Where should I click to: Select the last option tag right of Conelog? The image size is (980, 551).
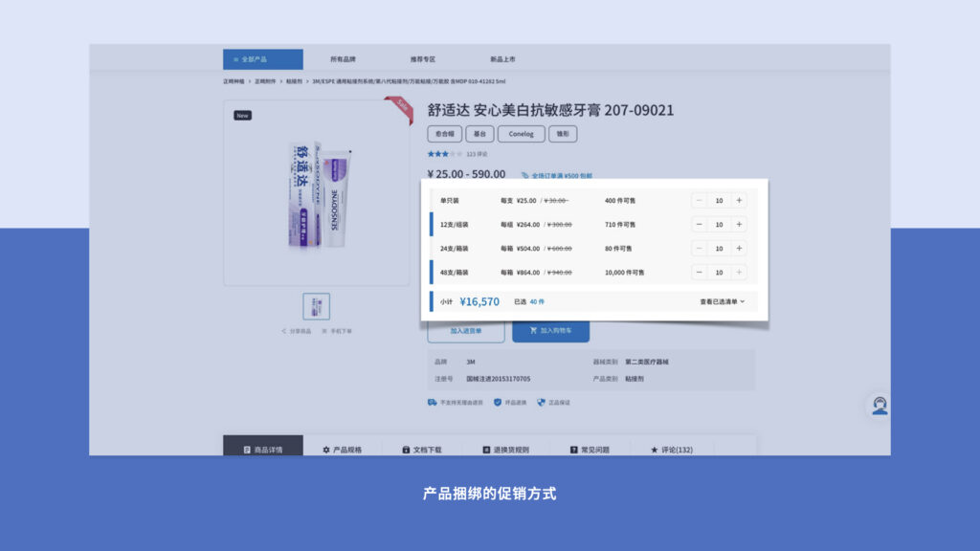pos(563,134)
